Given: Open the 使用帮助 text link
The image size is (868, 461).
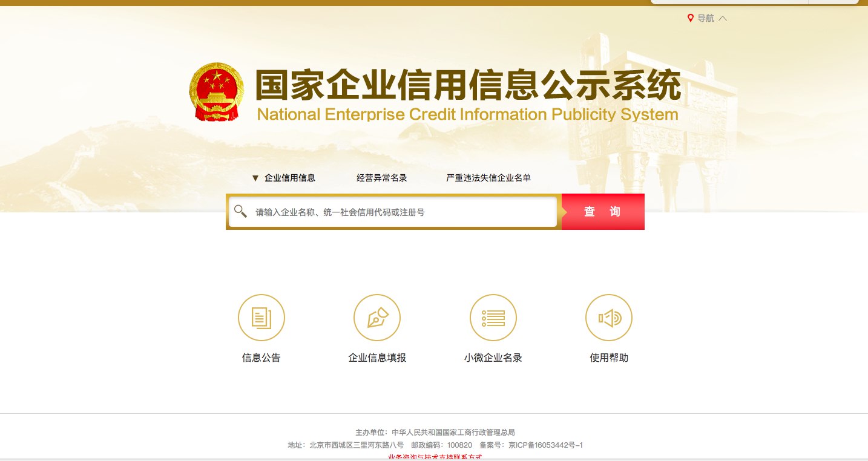Looking at the screenshot, I should [609, 358].
